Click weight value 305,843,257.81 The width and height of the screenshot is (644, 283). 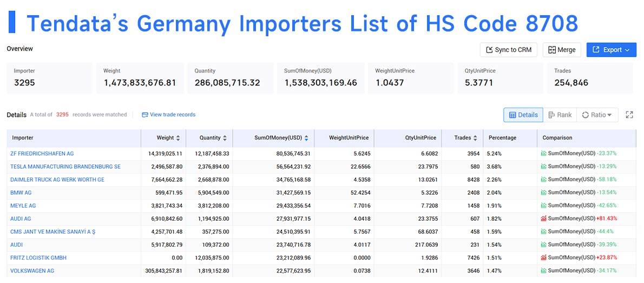pos(164,271)
